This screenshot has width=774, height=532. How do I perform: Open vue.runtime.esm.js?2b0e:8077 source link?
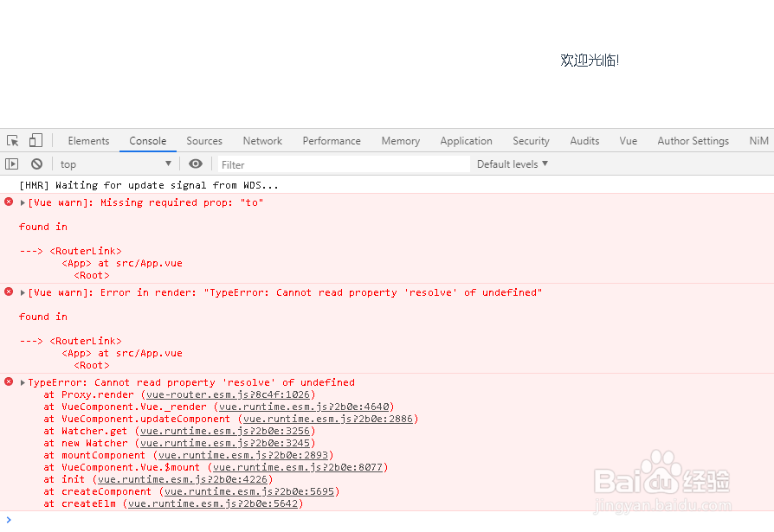pos(298,467)
